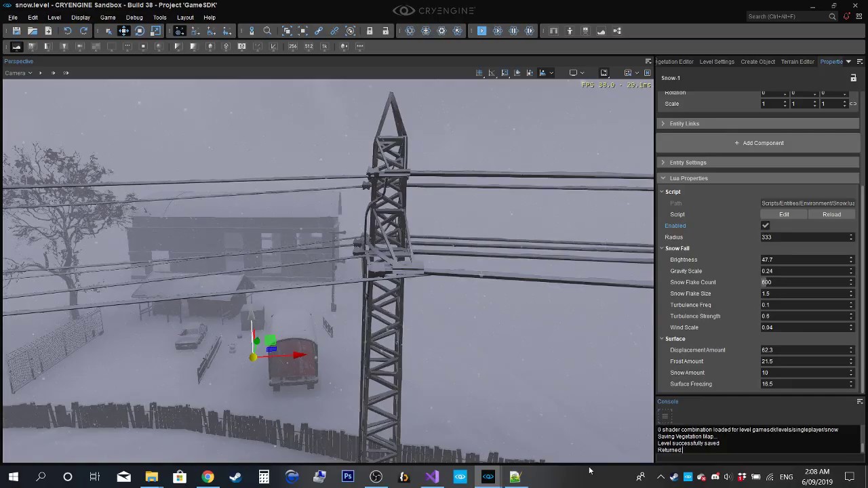Click the magnifier search toolbar icon

(x=267, y=30)
